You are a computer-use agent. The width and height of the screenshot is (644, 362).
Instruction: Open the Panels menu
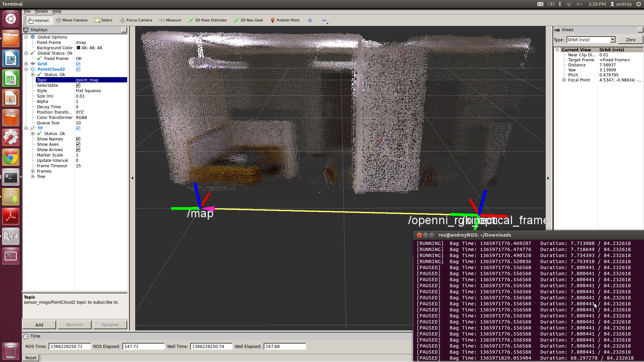pos(41,11)
